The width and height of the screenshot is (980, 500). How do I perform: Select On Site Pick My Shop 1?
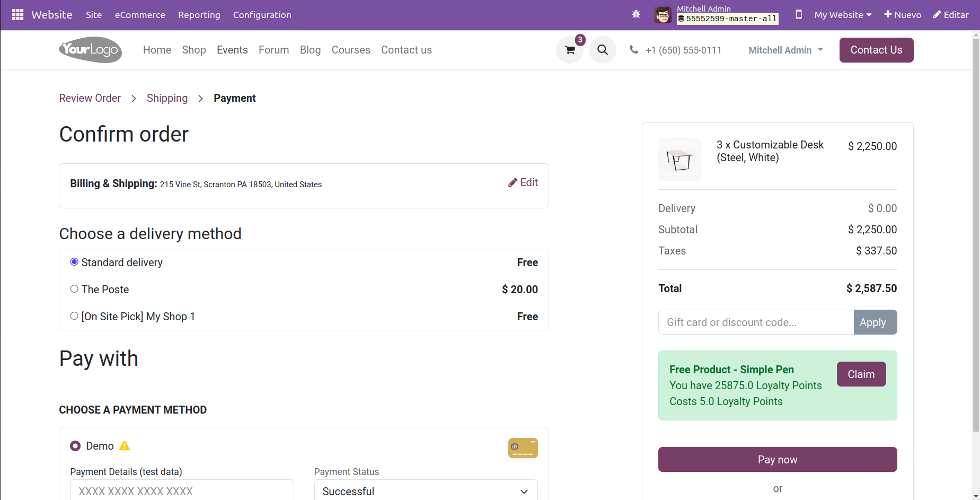click(x=74, y=316)
